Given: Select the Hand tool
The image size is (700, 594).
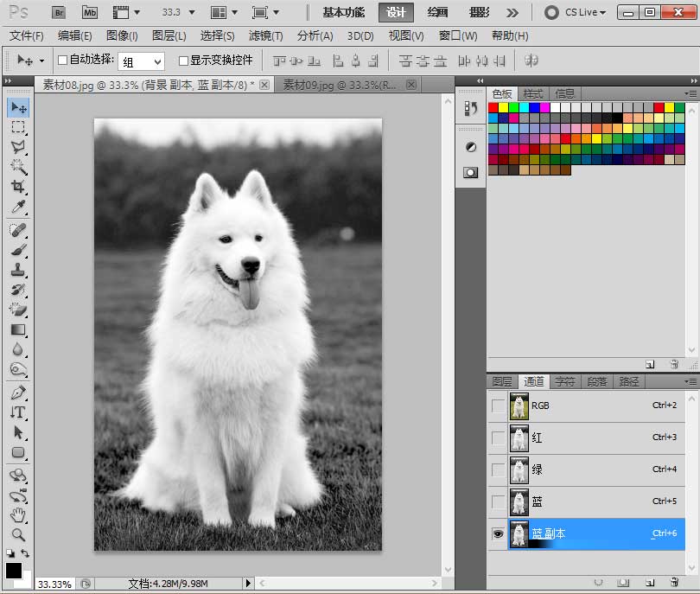Looking at the screenshot, I should (18, 515).
